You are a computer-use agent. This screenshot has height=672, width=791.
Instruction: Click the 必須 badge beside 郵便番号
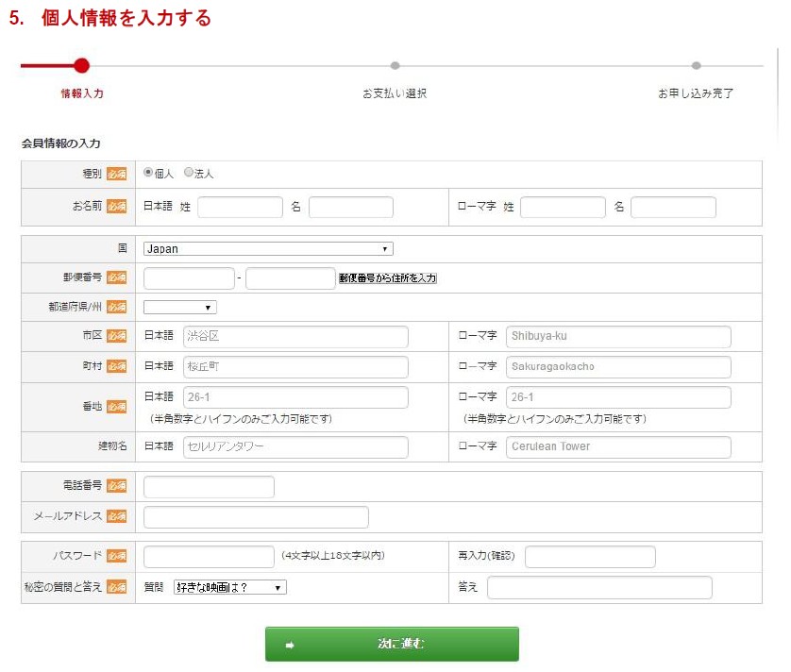[116, 277]
